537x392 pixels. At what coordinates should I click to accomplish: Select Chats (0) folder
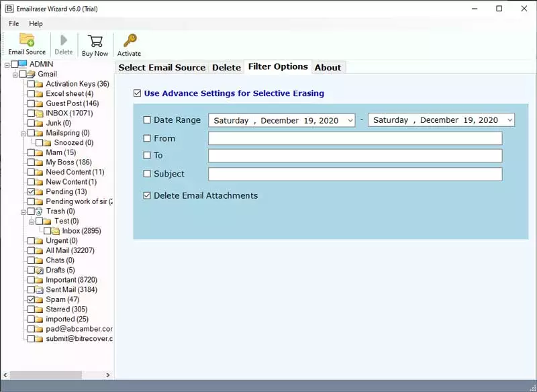(x=60, y=260)
